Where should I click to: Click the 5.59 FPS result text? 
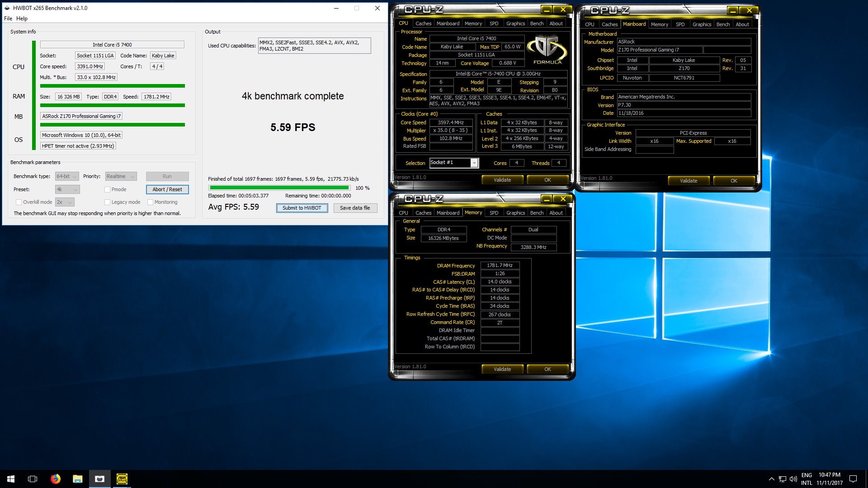coord(293,127)
